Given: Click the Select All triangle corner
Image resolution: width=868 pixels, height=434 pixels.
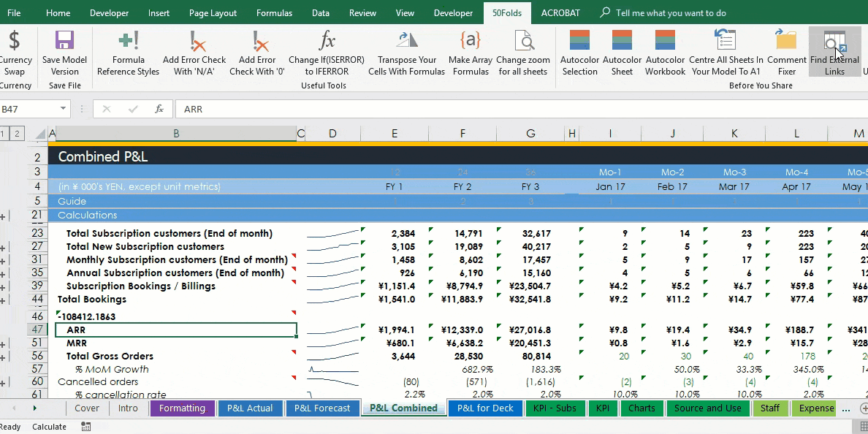Looking at the screenshot, I should 40,134.
